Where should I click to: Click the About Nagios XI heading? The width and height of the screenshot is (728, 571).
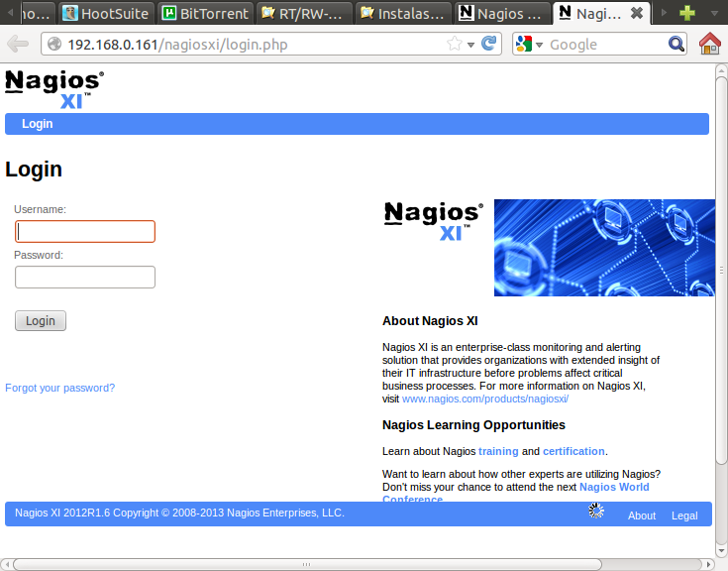(430, 321)
